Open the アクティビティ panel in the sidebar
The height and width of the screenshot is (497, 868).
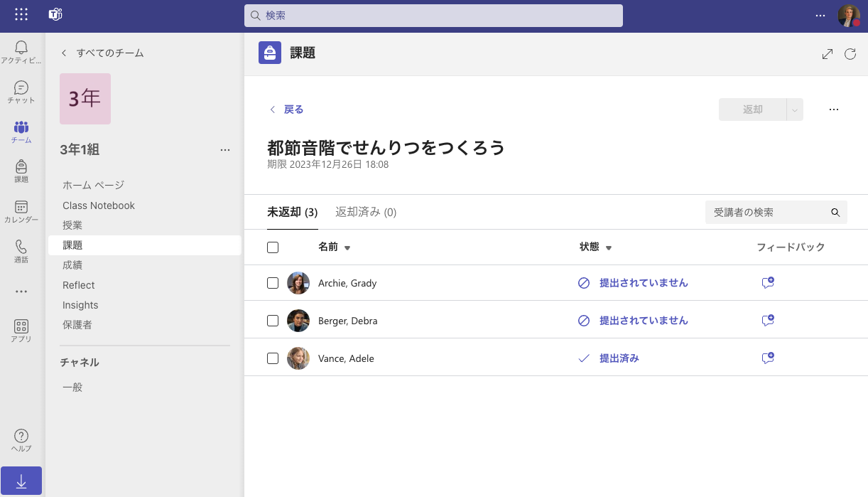(x=21, y=50)
